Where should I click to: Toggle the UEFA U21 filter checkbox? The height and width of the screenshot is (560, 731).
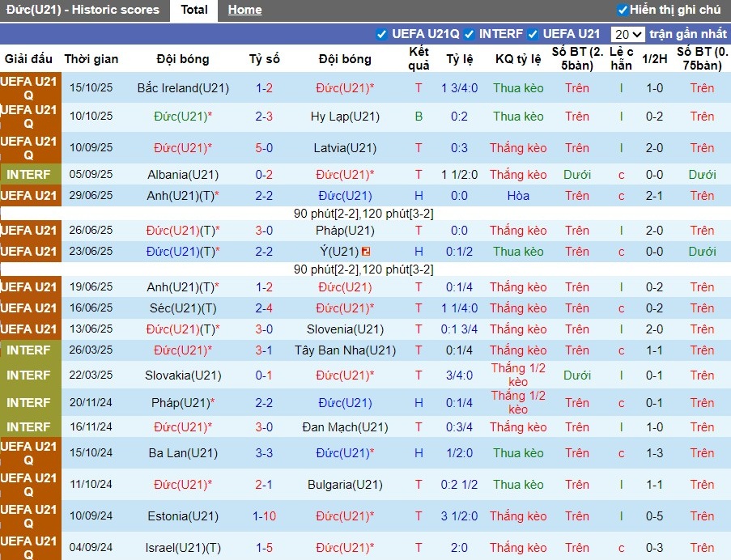pyautogui.click(x=533, y=34)
